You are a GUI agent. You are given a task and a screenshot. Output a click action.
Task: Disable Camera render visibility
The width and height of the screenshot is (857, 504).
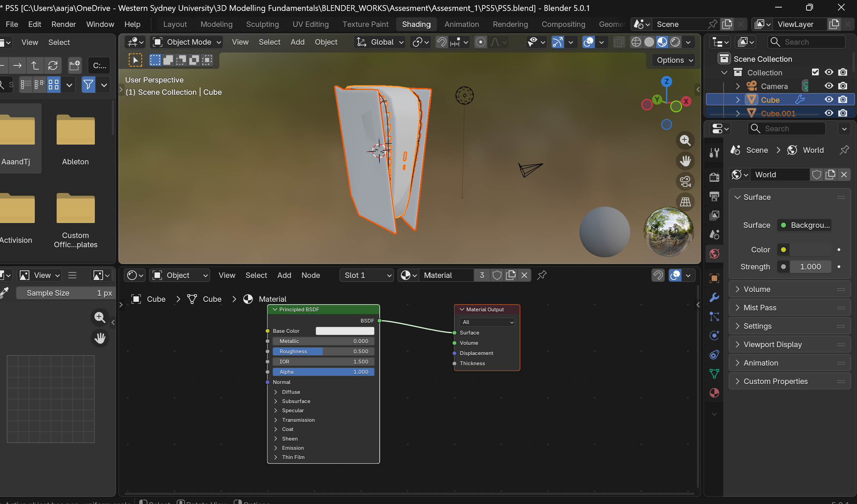click(x=843, y=86)
